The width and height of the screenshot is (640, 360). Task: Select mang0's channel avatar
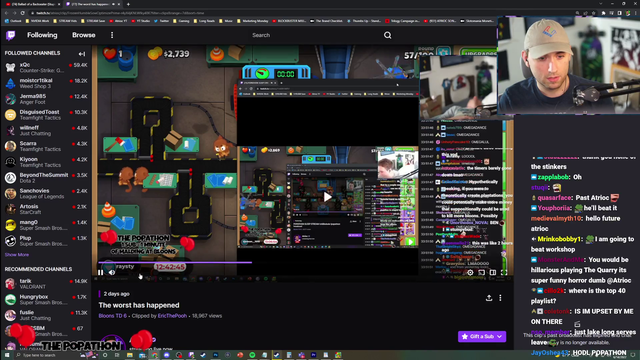coord(10,225)
